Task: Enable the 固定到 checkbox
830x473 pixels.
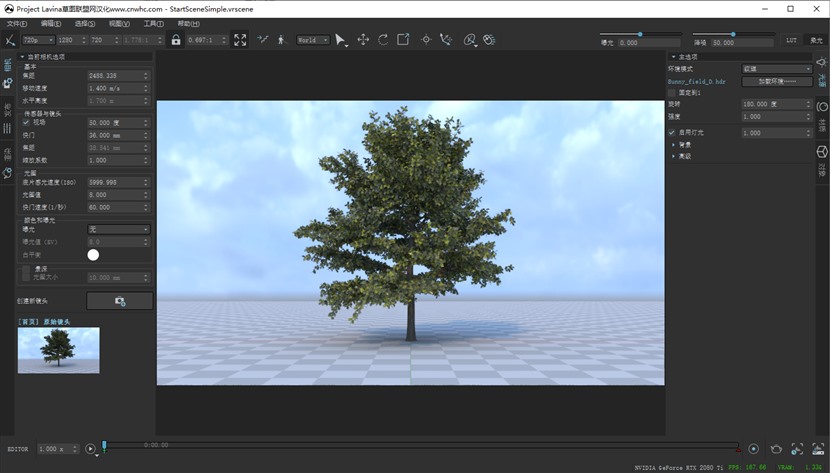Action: (672, 92)
